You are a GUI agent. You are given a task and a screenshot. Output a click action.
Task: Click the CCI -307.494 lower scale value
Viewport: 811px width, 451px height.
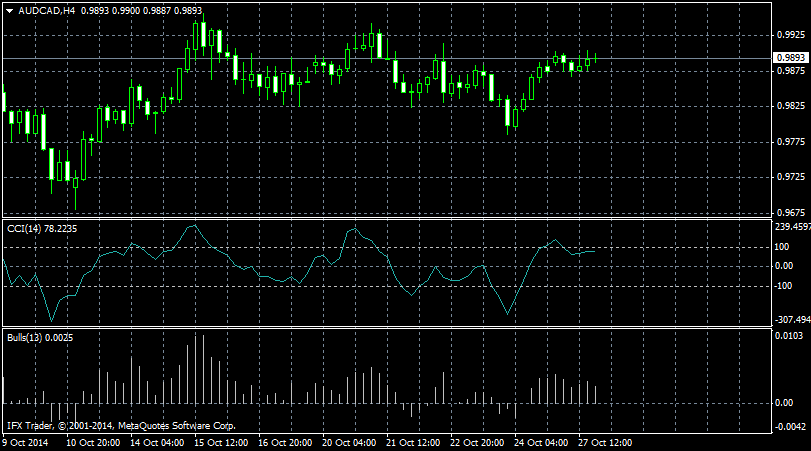[791, 320]
